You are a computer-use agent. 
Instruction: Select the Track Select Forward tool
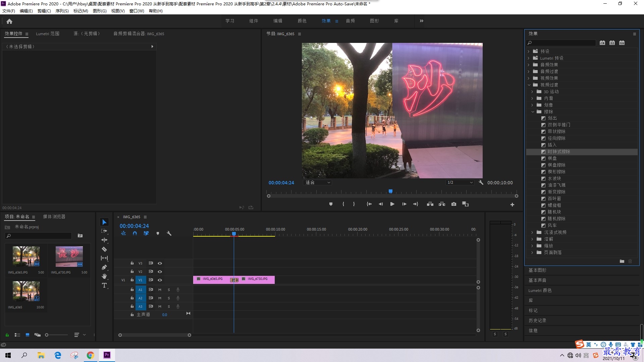tap(104, 231)
